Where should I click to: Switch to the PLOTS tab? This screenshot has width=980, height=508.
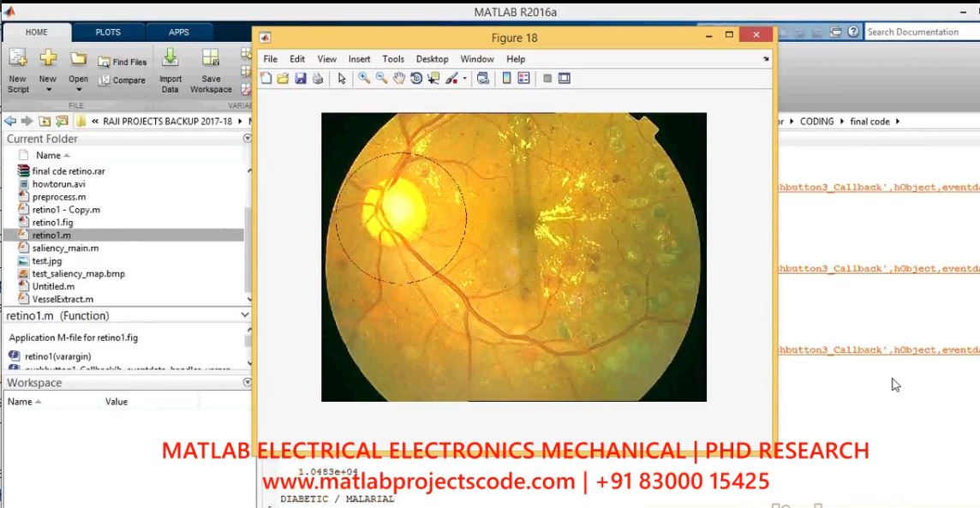(108, 33)
